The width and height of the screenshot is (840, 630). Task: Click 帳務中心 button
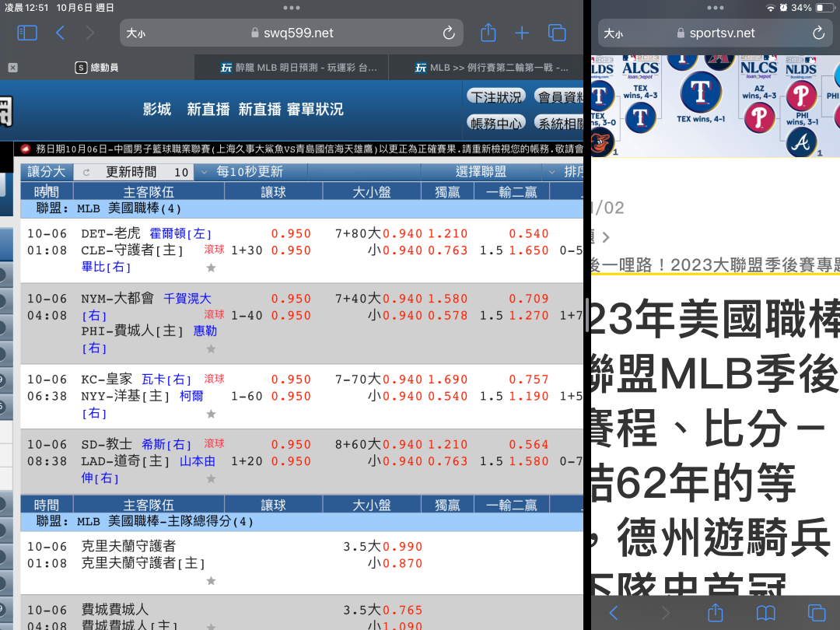(x=496, y=123)
